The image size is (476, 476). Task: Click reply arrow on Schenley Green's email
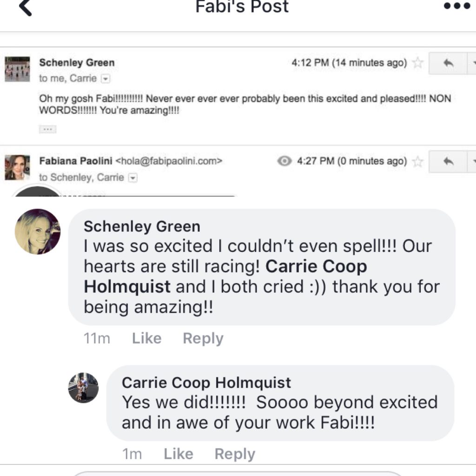[449, 64]
